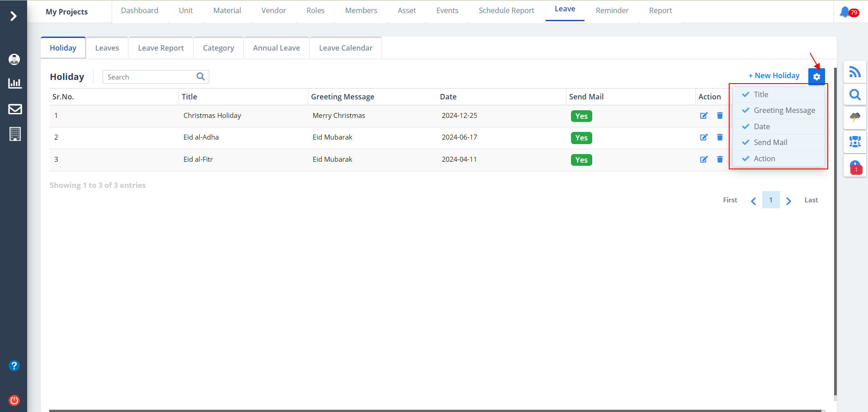Image resolution: width=868 pixels, height=412 pixels.
Task: Expand the left sidebar with arrow
Action: (14, 16)
